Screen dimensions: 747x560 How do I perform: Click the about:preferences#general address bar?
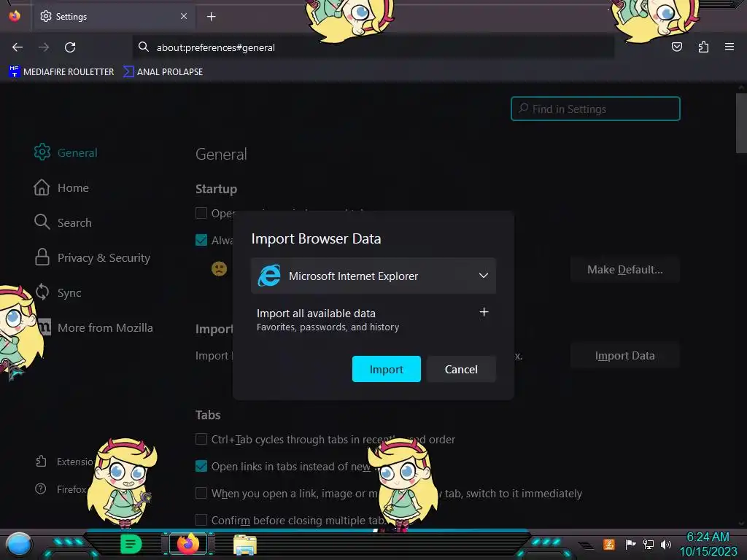tap(373, 47)
